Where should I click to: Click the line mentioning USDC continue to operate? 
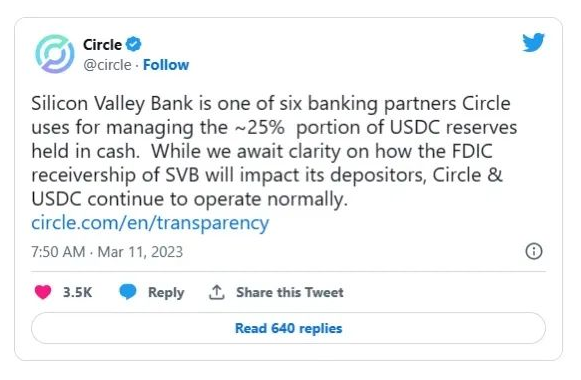point(190,199)
